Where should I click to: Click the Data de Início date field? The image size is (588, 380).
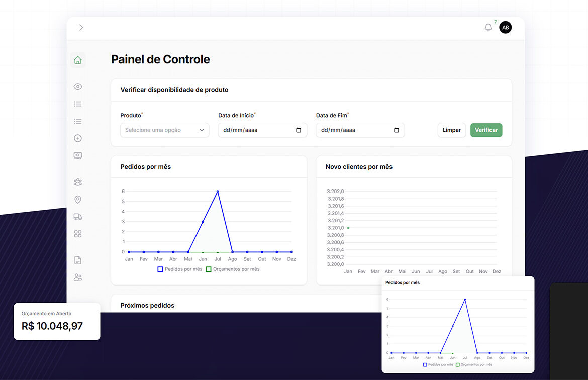tap(256, 130)
